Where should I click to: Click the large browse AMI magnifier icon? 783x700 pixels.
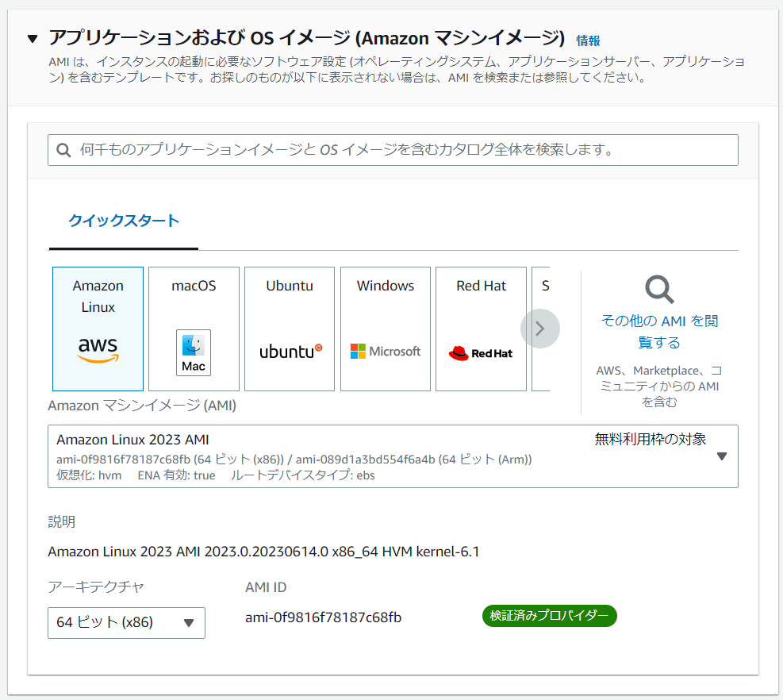[659, 289]
